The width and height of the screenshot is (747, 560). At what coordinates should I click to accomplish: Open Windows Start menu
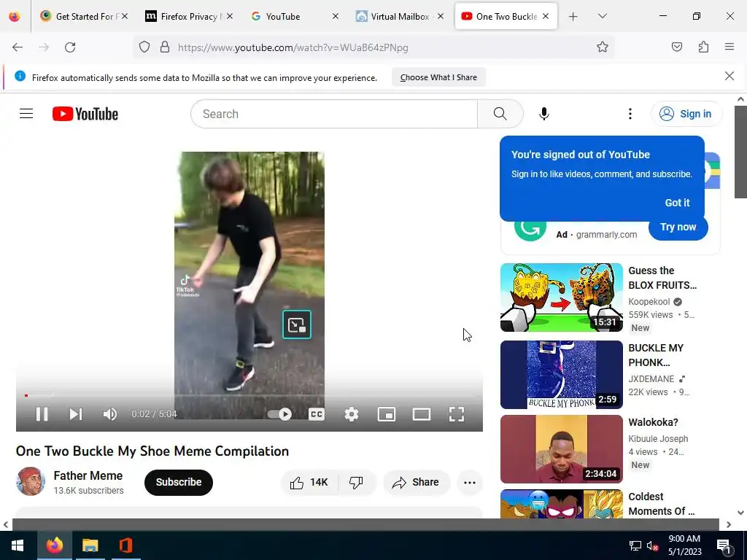pyautogui.click(x=18, y=545)
